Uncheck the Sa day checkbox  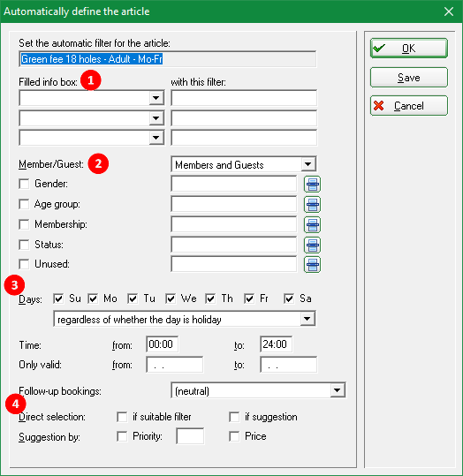point(289,298)
